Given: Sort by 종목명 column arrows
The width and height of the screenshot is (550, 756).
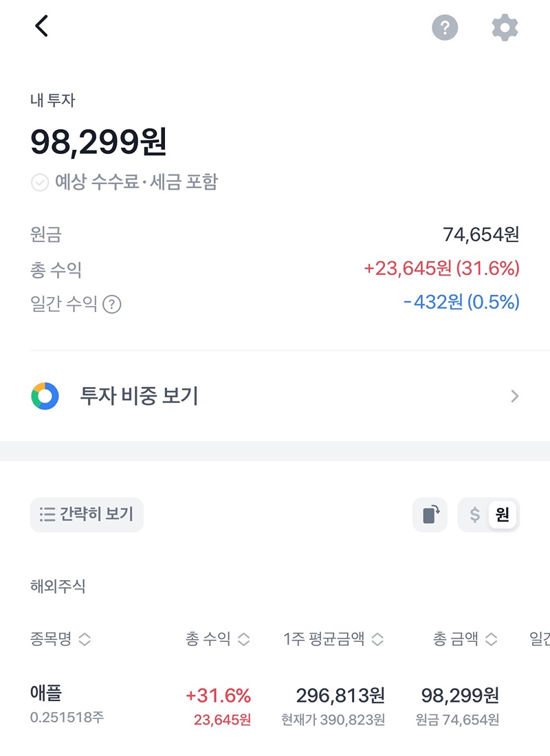Looking at the screenshot, I should (x=84, y=640).
